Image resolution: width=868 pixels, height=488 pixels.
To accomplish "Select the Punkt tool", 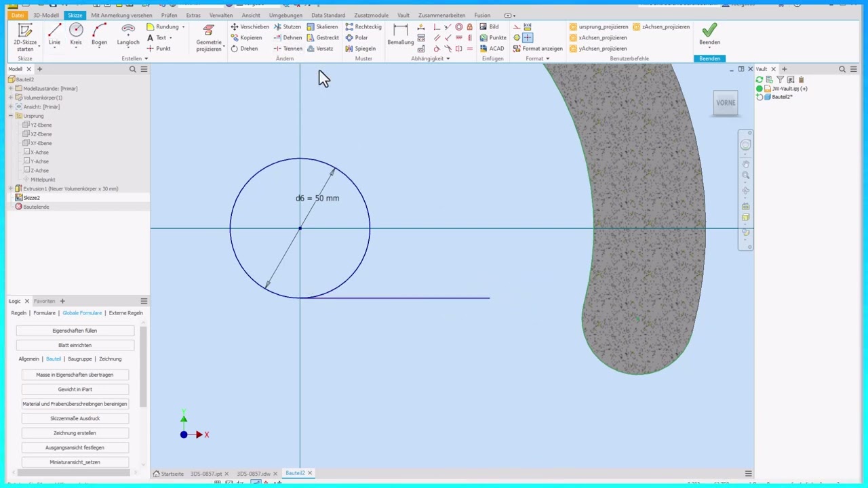I will coord(159,49).
